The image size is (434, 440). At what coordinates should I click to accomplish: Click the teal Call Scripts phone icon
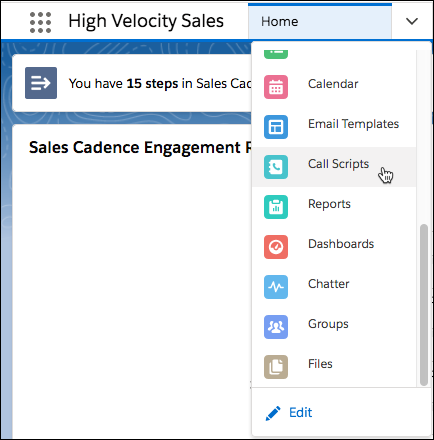point(276,167)
